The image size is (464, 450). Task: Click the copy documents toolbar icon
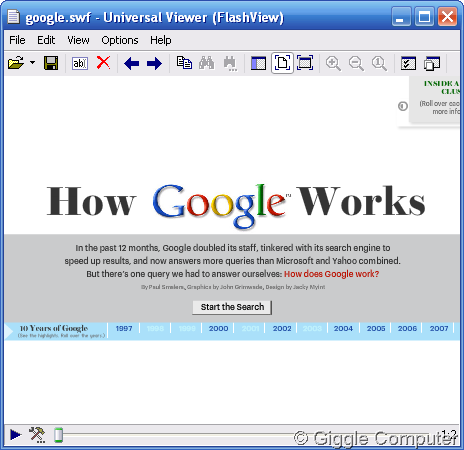click(184, 63)
